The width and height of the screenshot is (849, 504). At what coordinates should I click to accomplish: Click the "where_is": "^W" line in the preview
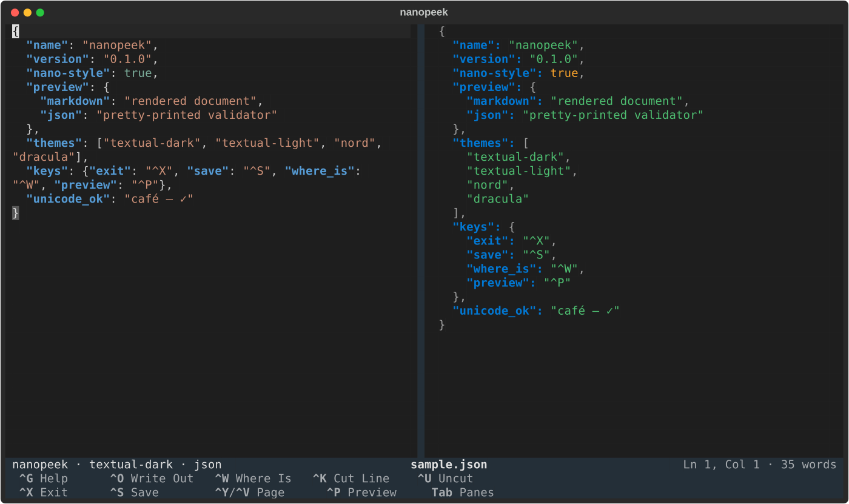[526, 269]
